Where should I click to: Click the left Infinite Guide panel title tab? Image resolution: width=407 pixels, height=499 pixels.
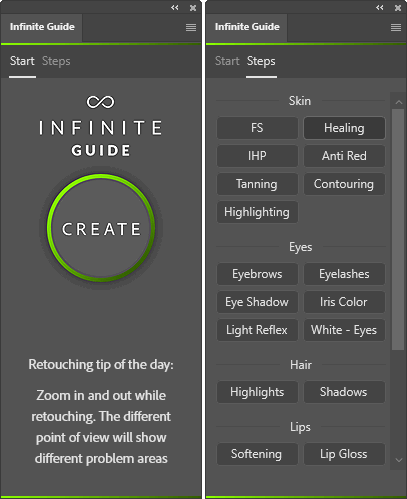point(42,27)
